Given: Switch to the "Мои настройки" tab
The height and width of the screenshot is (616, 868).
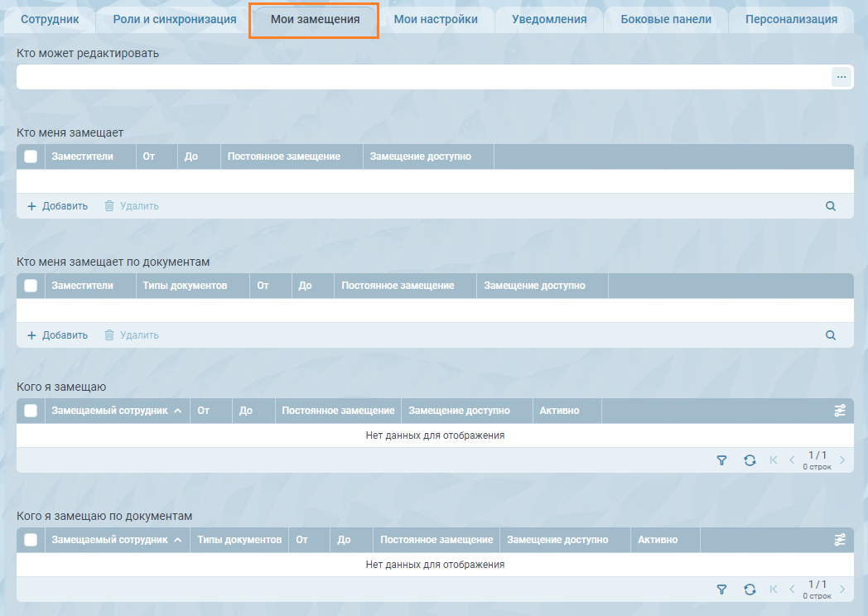Looking at the screenshot, I should pos(436,20).
